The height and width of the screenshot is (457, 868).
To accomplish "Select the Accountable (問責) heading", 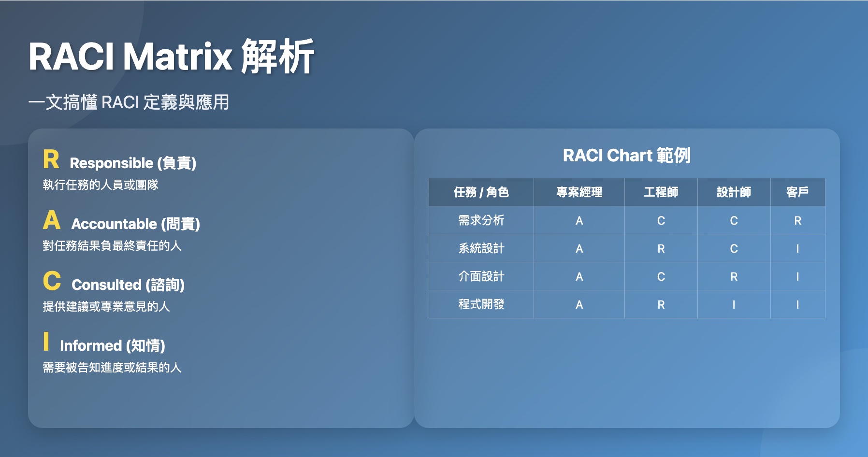I will 137,224.
